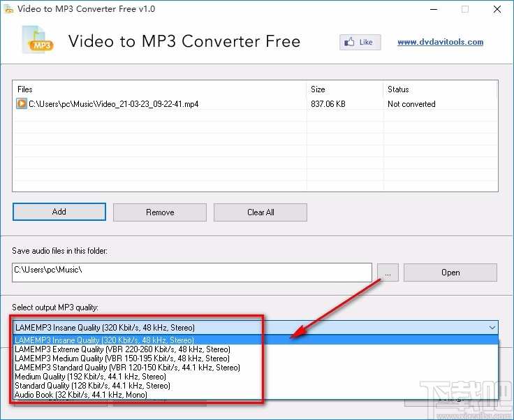This screenshot has width=514, height=420.
Task: Click the Status column header
Action: pyautogui.click(x=440, y=89)
